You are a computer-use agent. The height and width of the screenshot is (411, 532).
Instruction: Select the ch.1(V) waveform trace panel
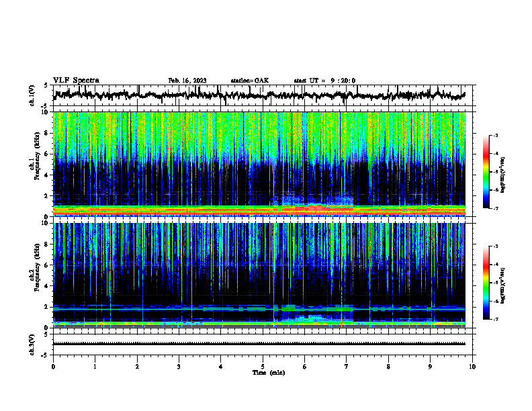pyautogui.click(x=263, y=95)
